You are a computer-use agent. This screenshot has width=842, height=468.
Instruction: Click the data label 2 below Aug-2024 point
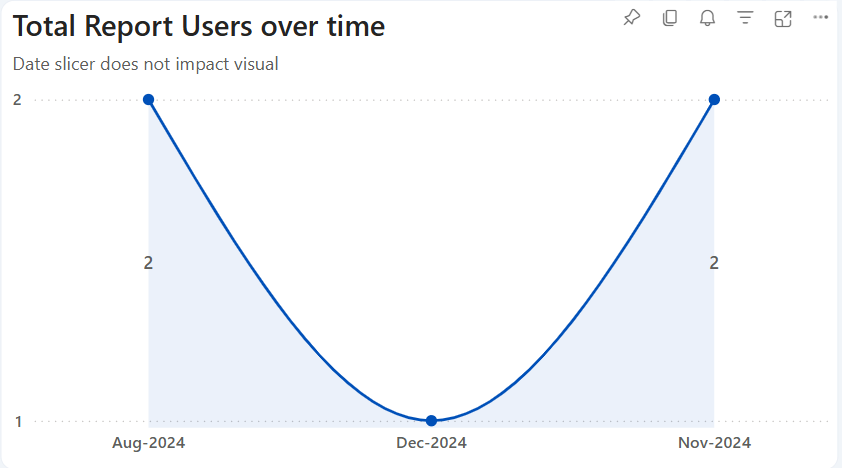click(x=148, y=263)
